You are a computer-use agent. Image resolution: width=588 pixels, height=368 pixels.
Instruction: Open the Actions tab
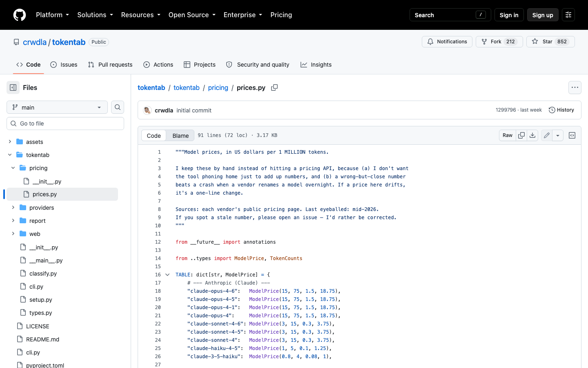click(x=158, y=65)
